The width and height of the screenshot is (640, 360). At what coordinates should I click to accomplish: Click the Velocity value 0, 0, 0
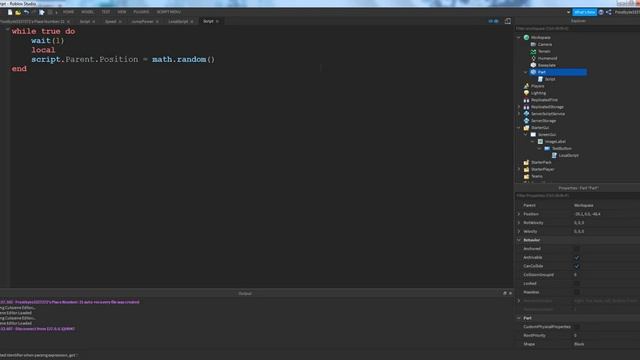coord(579,231)
